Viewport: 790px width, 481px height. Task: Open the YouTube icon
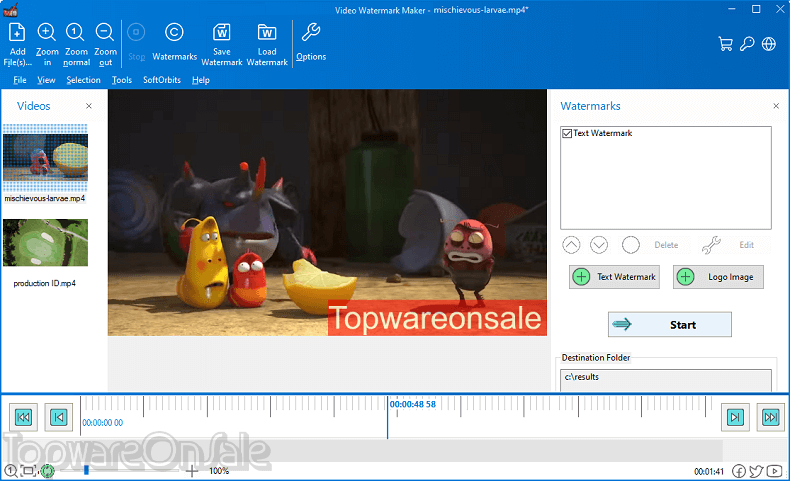tap(774, 471)
